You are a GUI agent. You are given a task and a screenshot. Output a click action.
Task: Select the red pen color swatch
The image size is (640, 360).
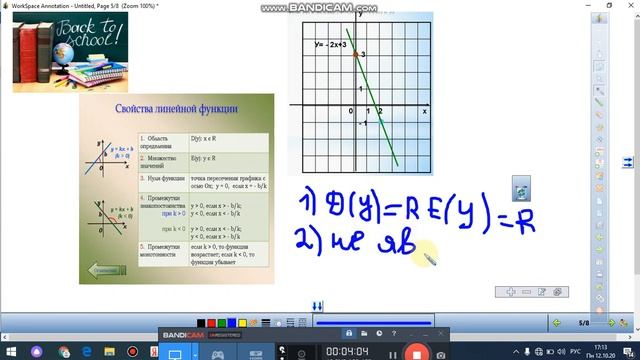[x=211, y=323]
